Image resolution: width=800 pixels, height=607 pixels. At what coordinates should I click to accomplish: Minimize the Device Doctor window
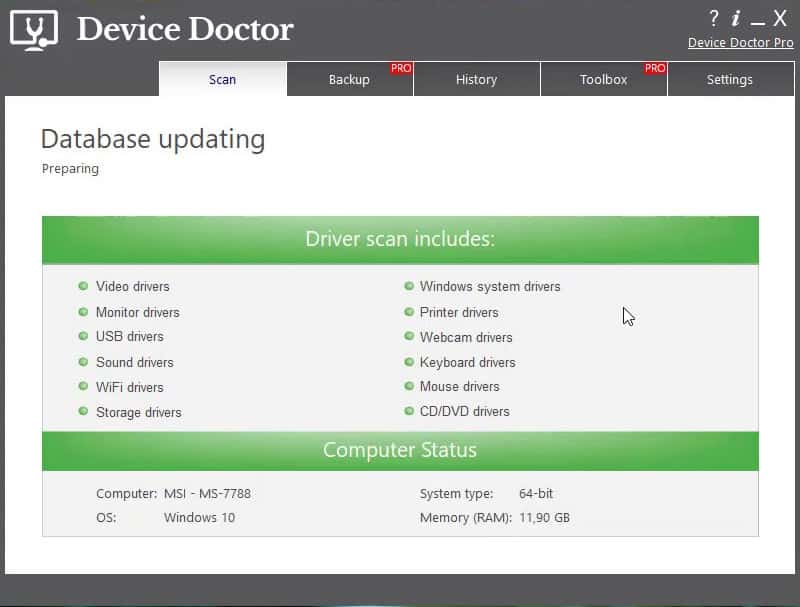coord(758,23)
